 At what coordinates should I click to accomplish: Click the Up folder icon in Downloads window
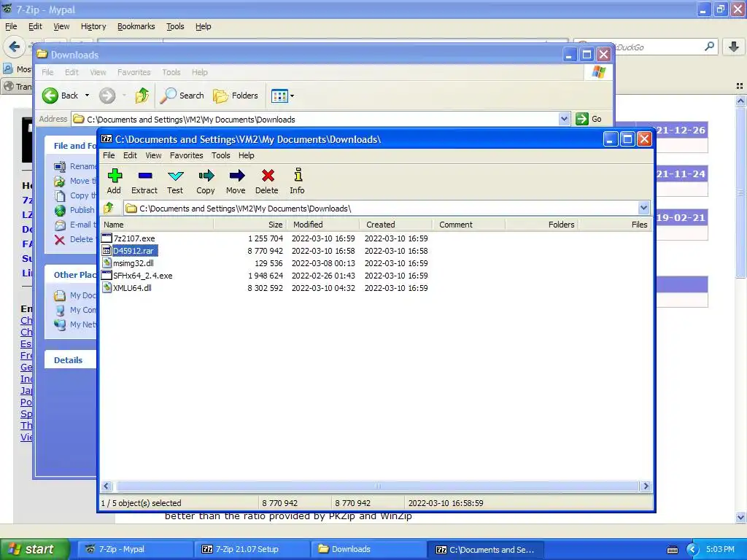pos(142,96)
